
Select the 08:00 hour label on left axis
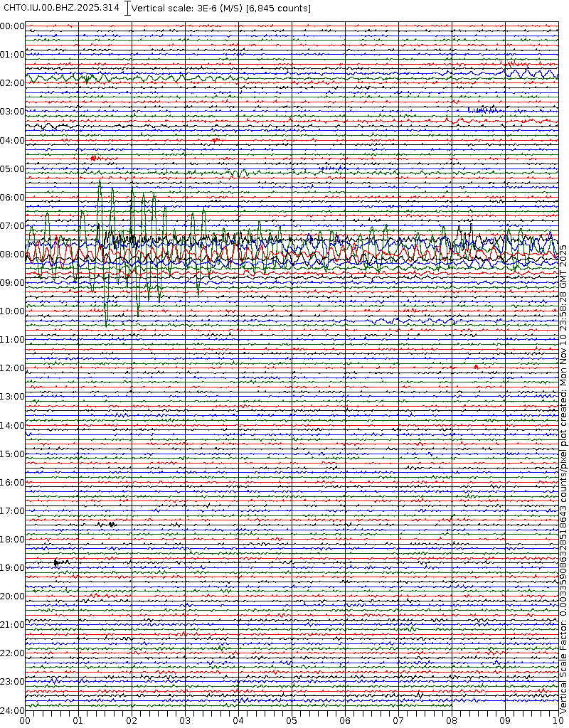[x=12, y=255]
